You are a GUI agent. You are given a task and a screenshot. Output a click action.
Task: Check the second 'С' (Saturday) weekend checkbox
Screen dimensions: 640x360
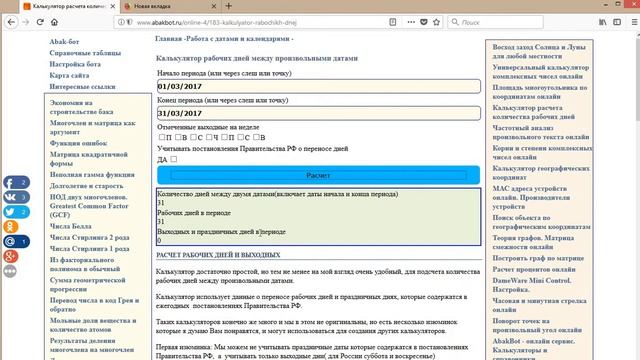pyautogui.click(x=240, y=137)
